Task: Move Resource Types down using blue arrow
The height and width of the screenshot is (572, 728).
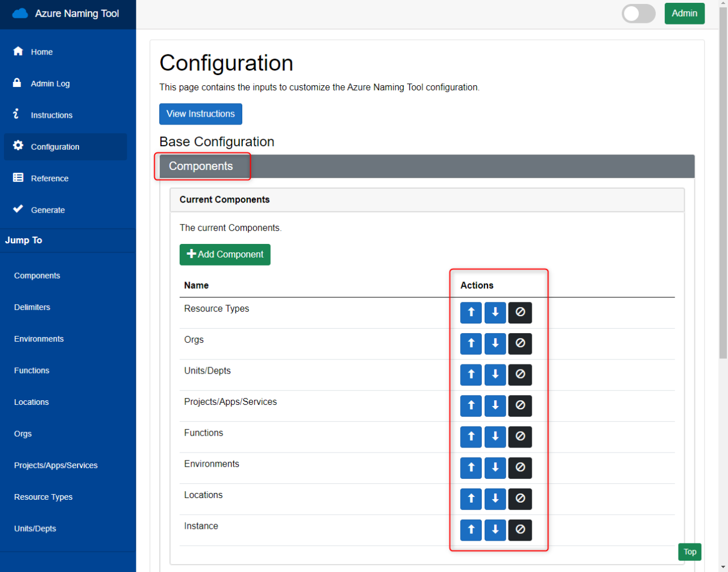Action: click(495, 313)
